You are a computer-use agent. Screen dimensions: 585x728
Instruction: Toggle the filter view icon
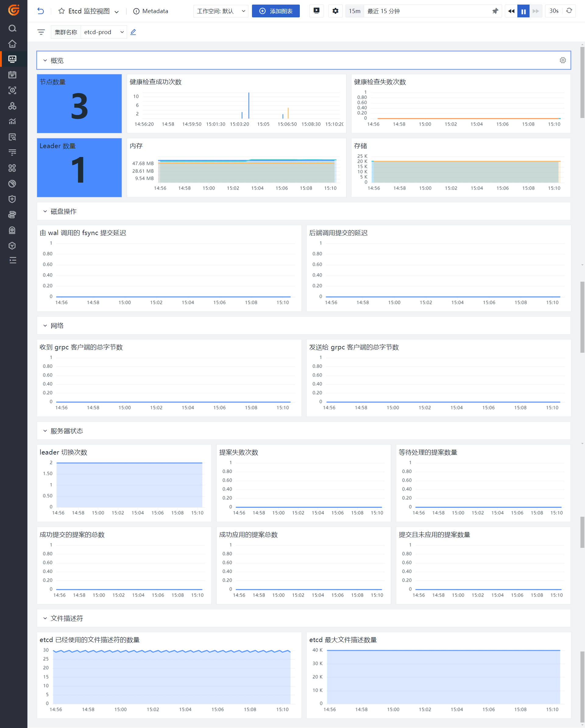coord(41,32)
